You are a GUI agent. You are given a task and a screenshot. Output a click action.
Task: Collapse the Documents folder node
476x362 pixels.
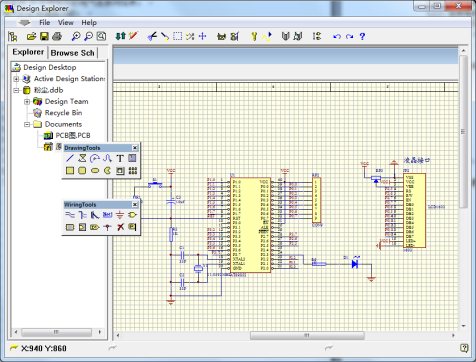(x=27, y=124)
